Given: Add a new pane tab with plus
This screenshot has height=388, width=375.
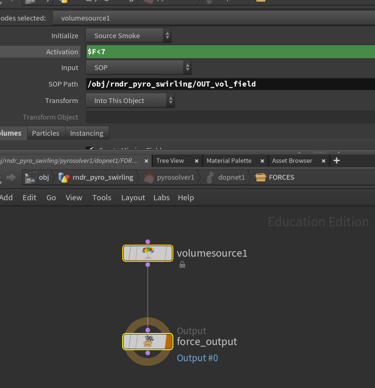Looking at the screenshot, I should (x=336, y=161).
